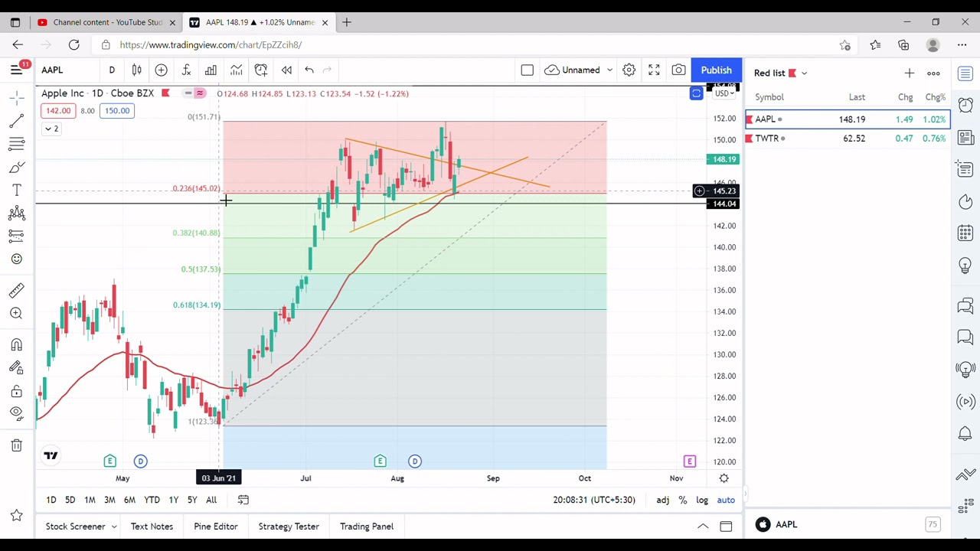Select the Text annotation tool
The image size is (980, 551).
click(16, 190)
